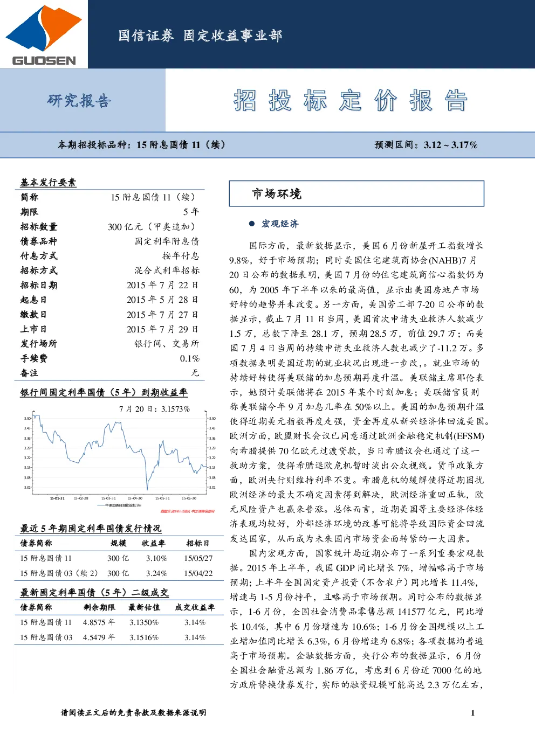Click the title 招投标定价报告
Screen dimensions: 535x756
[x=351, y=100]
